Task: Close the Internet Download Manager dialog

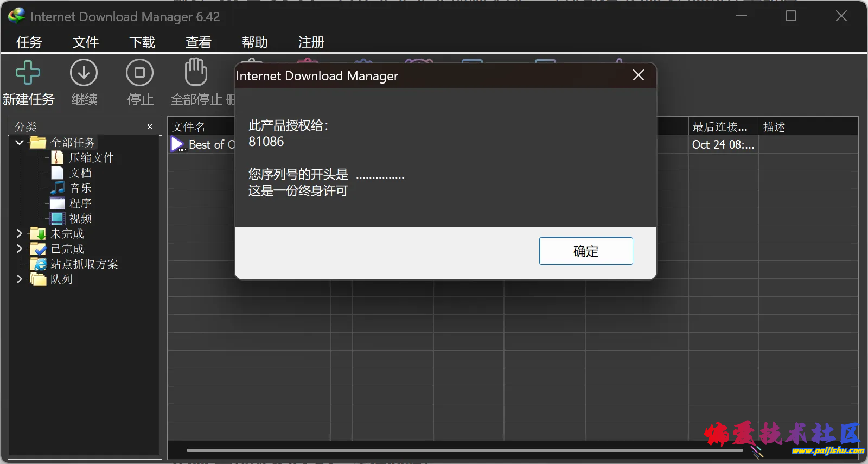Action: pyautogui.click(x=639, y=75)
